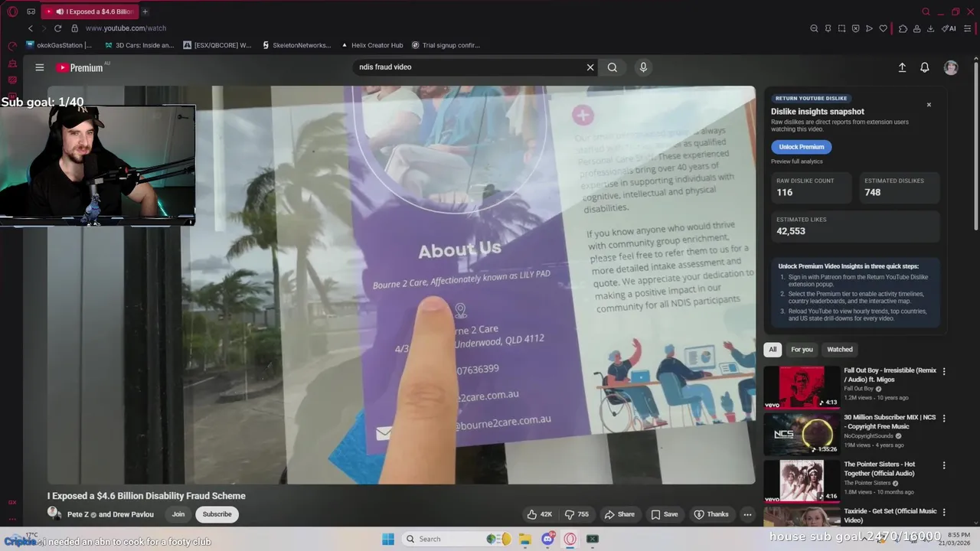The image size is (980, 551).
Task: Open the browser downloads icon
Action: [x=930, y=28]
